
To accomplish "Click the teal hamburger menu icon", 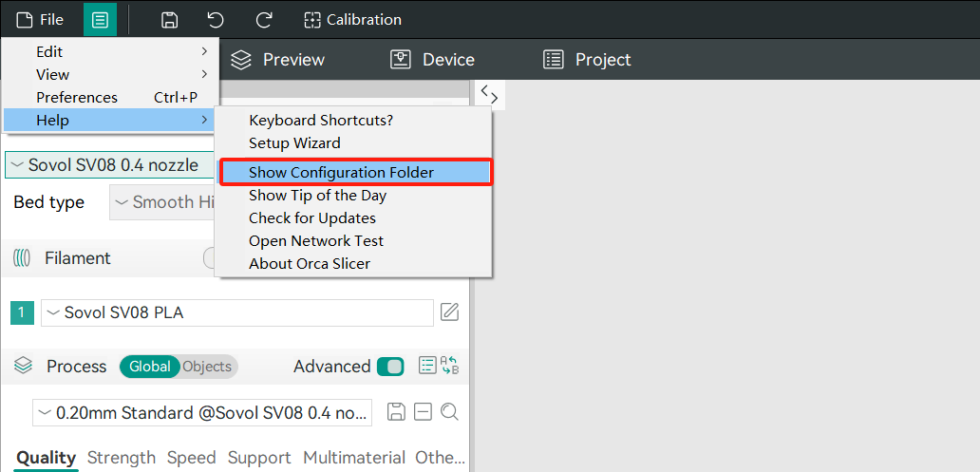I will tap(100, 20).
